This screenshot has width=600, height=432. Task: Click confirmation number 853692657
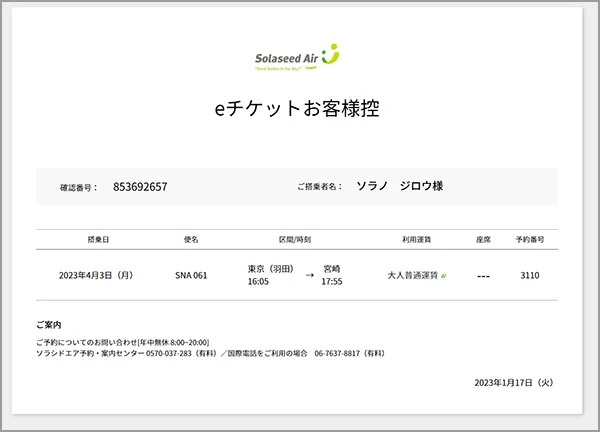[x=140, y=186]
